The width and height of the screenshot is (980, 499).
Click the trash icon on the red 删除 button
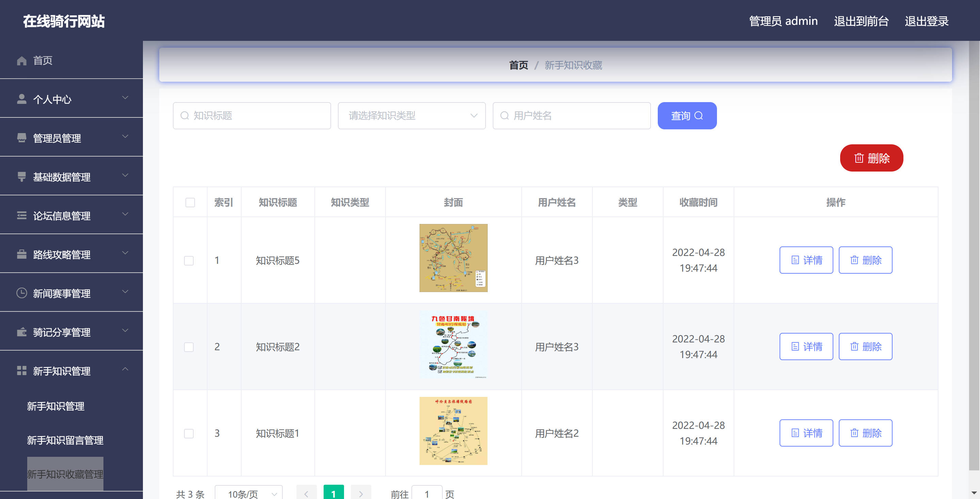tap(859, 158)
